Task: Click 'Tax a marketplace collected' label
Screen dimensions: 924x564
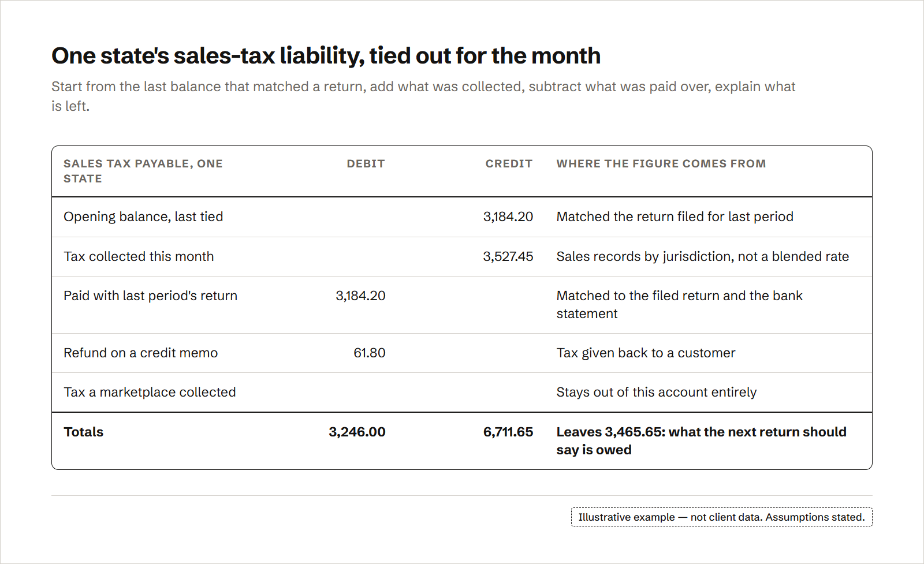Action: pyautogui.click(x=150, y=392)
